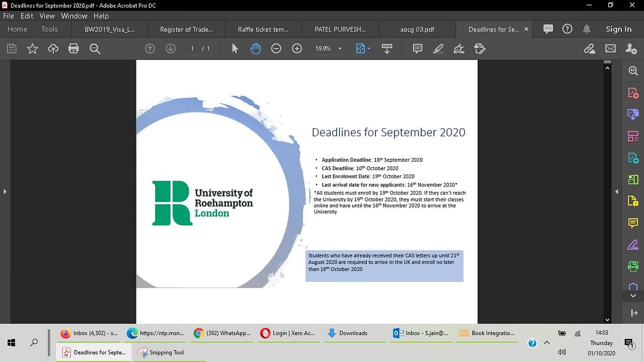Expand right tools pane with bottom arrow
This screenshot has width=644, height=362.
click(x=634, y=312)
